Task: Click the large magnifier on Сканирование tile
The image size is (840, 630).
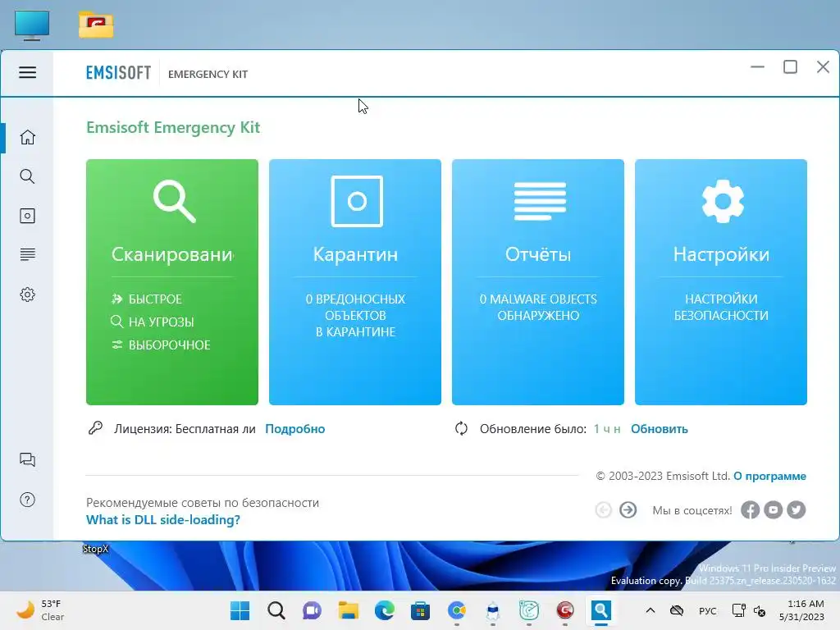Action: (x=174, y=201)
